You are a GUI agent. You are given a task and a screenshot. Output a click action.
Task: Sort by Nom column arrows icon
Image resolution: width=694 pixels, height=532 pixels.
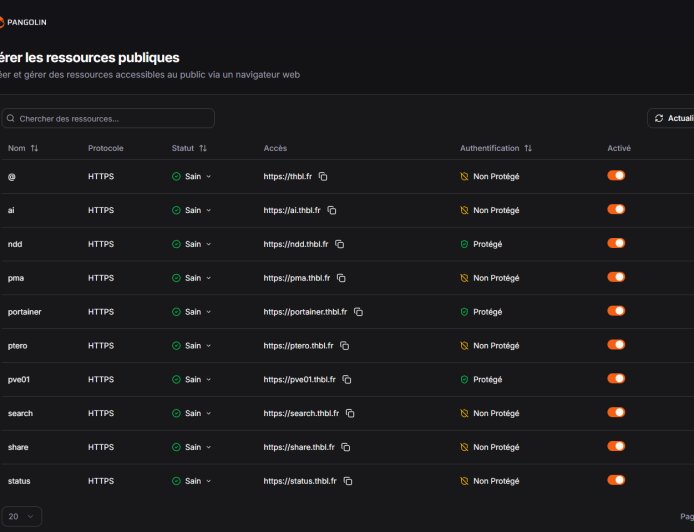[34, 148]
